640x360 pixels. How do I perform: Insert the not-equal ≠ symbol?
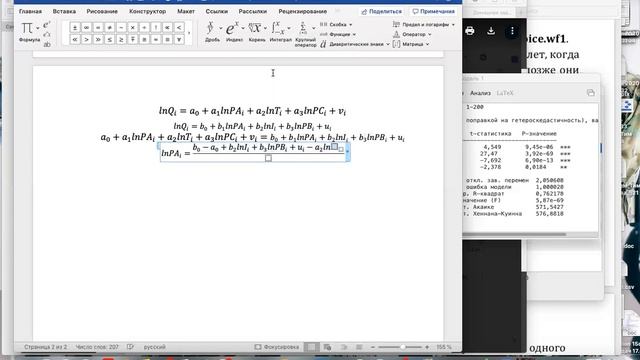coord(109,28)
